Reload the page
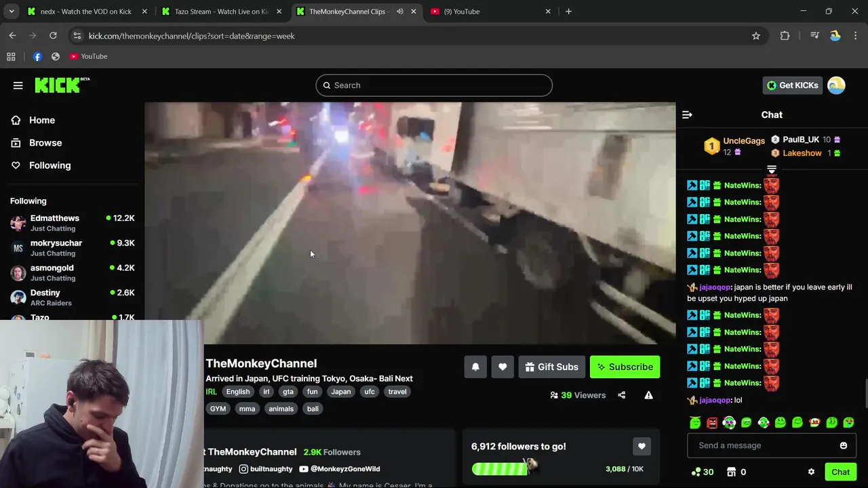Image resolution: width=868 pixels, height=488 pixels. tap(53, 36)
